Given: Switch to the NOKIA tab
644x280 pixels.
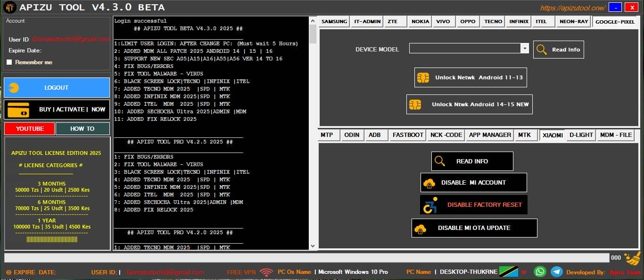Looking at the screenshot, I should (420, 22).
